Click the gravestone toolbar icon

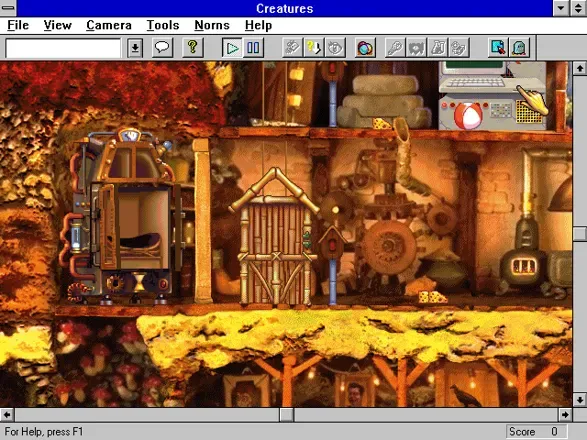[x=520, y=48]
